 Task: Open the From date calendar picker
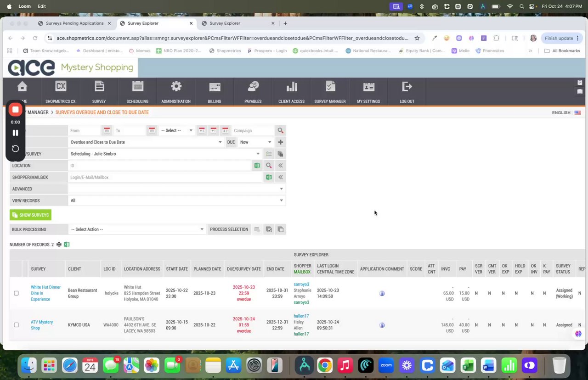pos(107,131)
